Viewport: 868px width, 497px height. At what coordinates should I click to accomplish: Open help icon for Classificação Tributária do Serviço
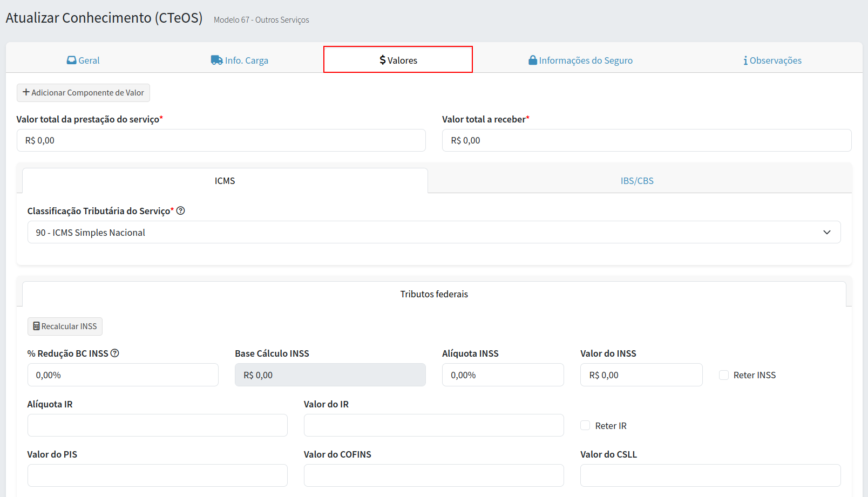pyautogui.click(x=181, y=211)
